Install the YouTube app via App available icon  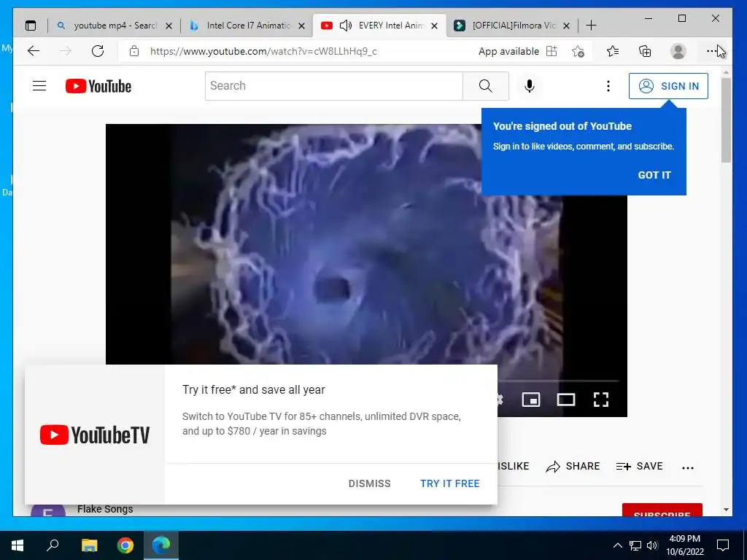[551, 51]
